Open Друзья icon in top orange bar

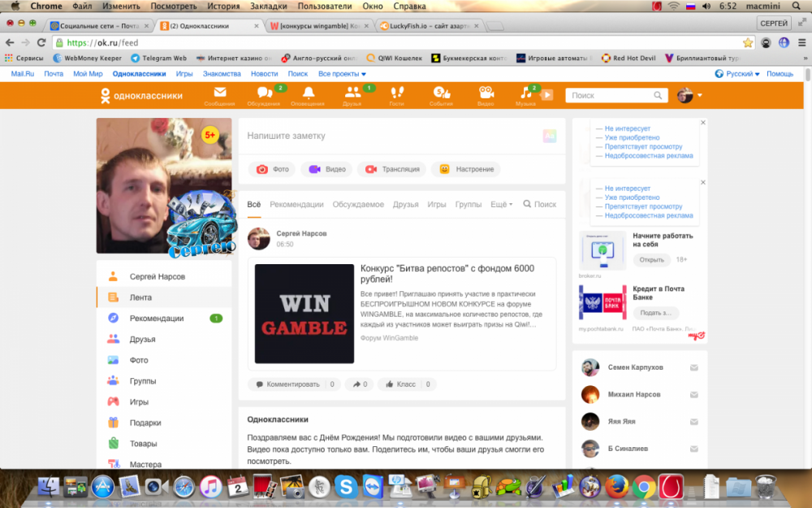pyautogui.click(x=352, y=93)
